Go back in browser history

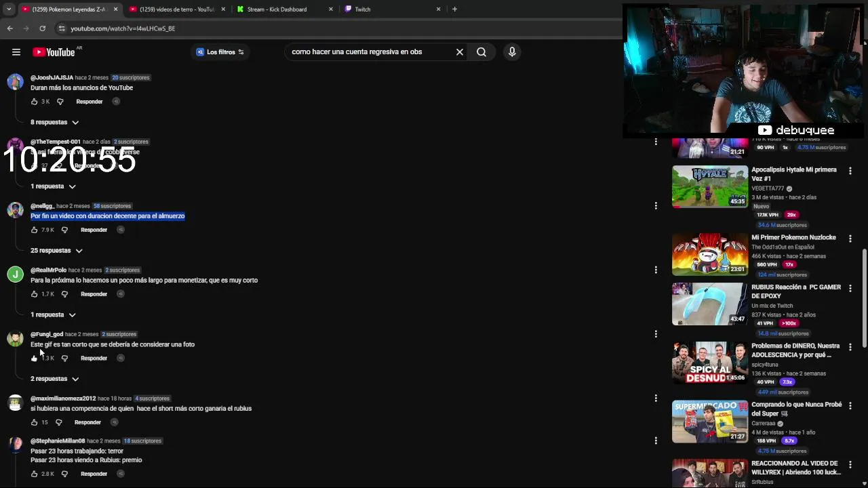pyautogui.click(x=9, y=28)
